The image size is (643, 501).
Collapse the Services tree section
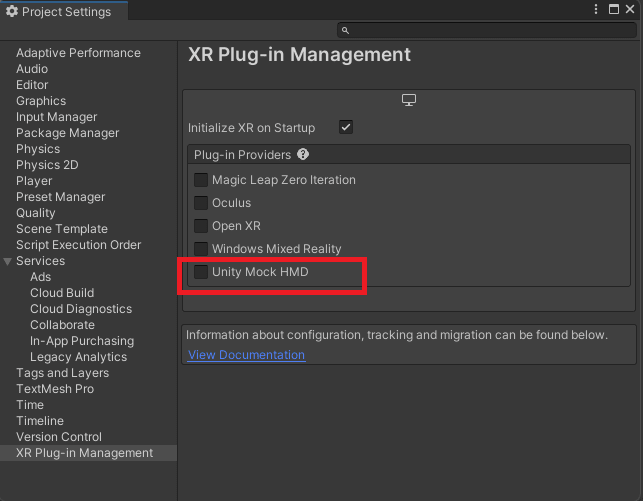[x=7, y=261]
